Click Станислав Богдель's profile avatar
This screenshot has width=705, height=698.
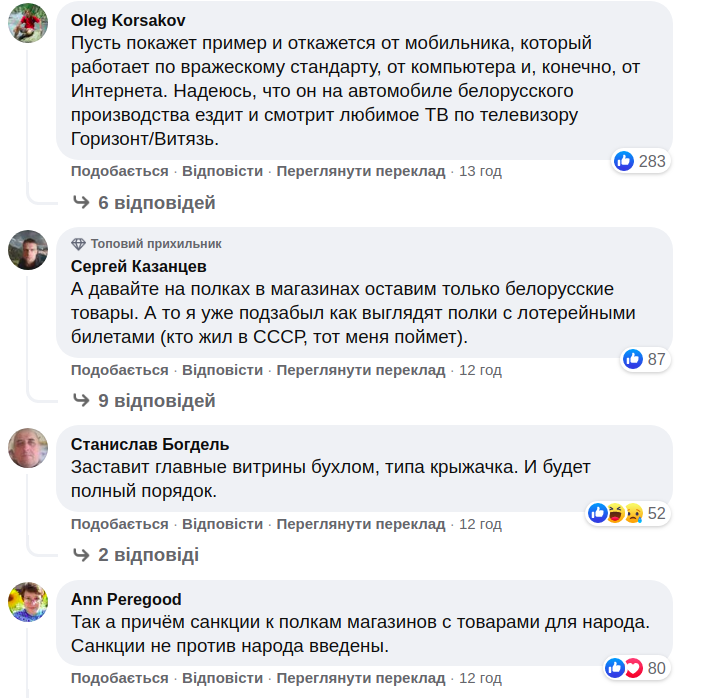coord(28,447)
